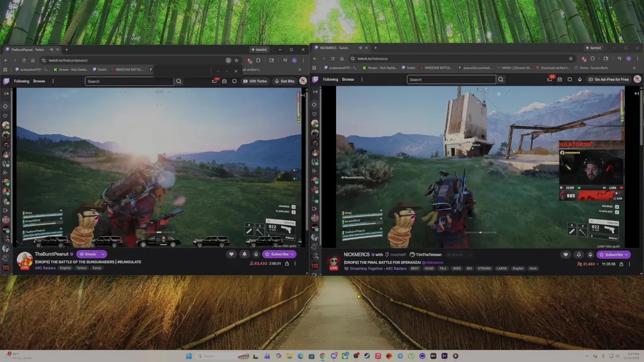Image resolution: width=644 pixels, height=362 pixels.
Task: Open profile avatar in TheBurntPeanut Twitch header
Action: 303,81
